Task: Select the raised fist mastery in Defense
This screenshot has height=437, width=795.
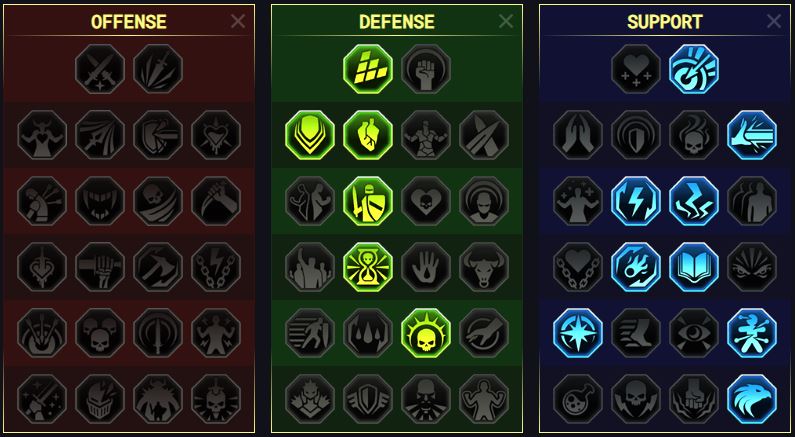Action: tap(426, 68)
